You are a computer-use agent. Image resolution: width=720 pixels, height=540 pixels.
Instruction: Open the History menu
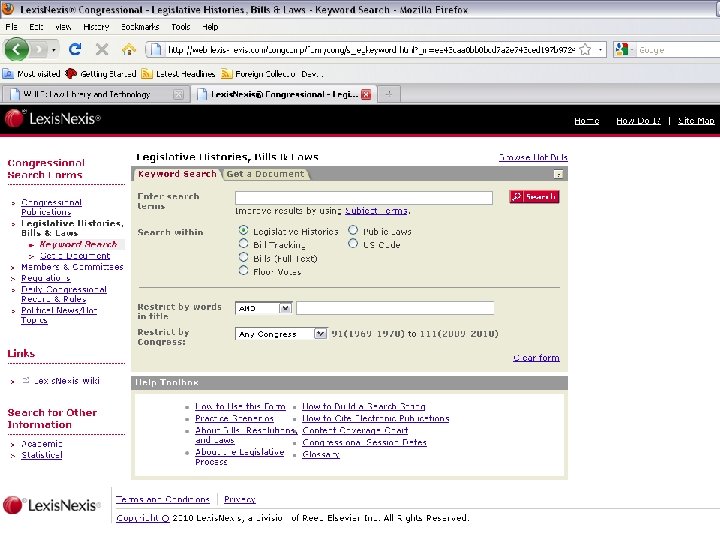pyautogui.click(x=96, y=27)
